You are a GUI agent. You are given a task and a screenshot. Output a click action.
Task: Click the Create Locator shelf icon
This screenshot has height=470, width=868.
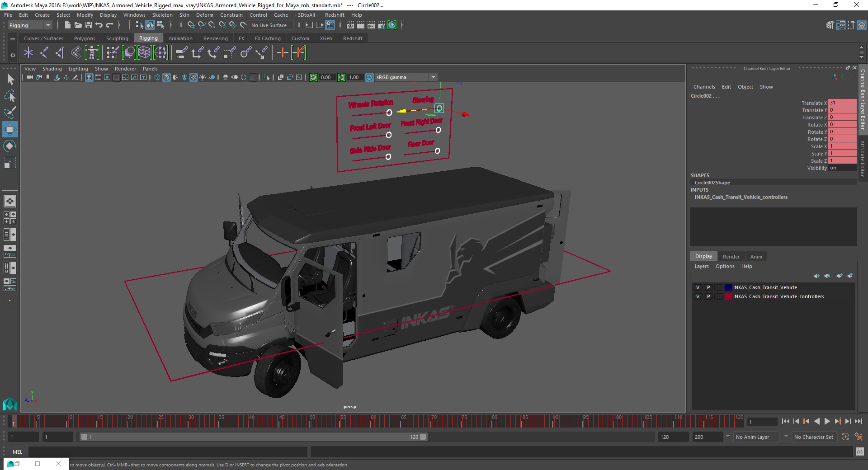28,53
